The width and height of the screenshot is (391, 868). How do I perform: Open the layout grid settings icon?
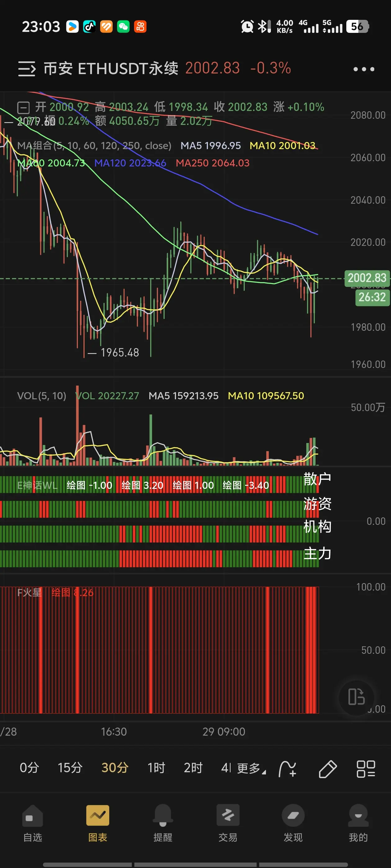[x=366, y=769]
